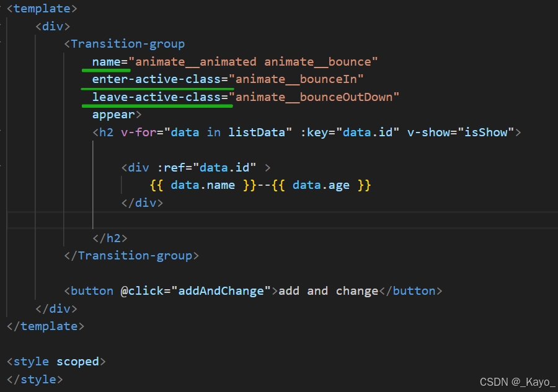Viewport: 558px width, 392px height.
Task: Click the data.age interpolation
Action: [321, 185]
